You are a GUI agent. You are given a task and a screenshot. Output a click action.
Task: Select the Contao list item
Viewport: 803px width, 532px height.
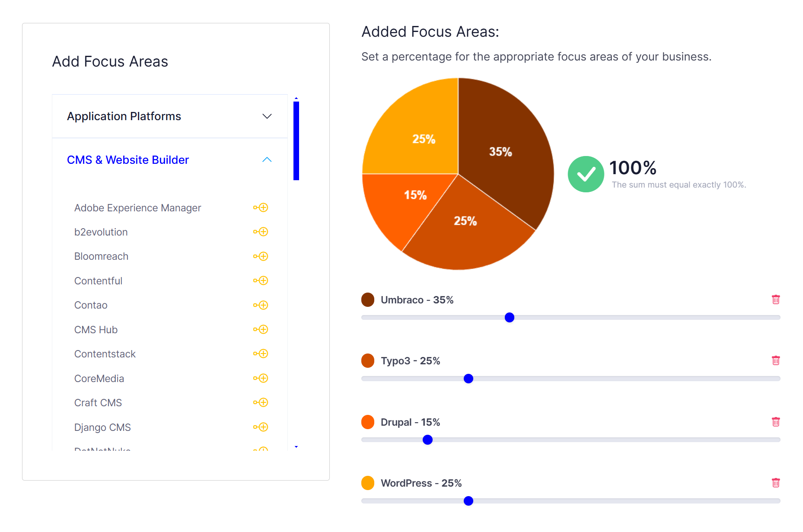point(91,305)
